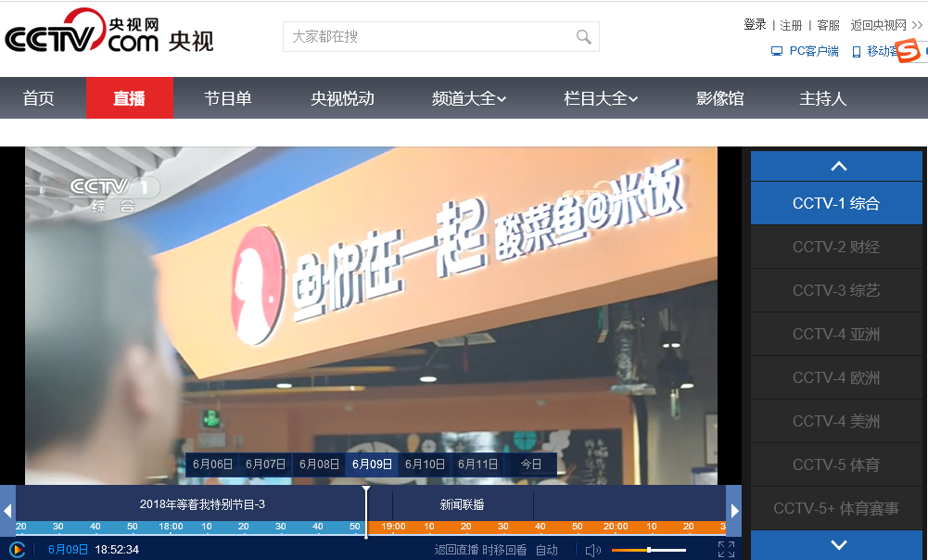Switch to channel CCTV-5+ 体育赛事
This screenshot has height=560, width=928.
tap(836, 508)
